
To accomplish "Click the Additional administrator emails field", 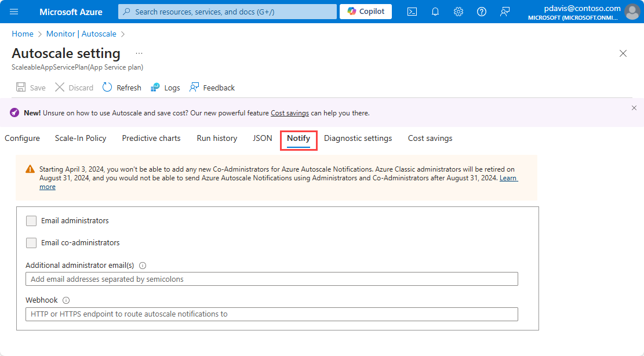I will 271,279.
